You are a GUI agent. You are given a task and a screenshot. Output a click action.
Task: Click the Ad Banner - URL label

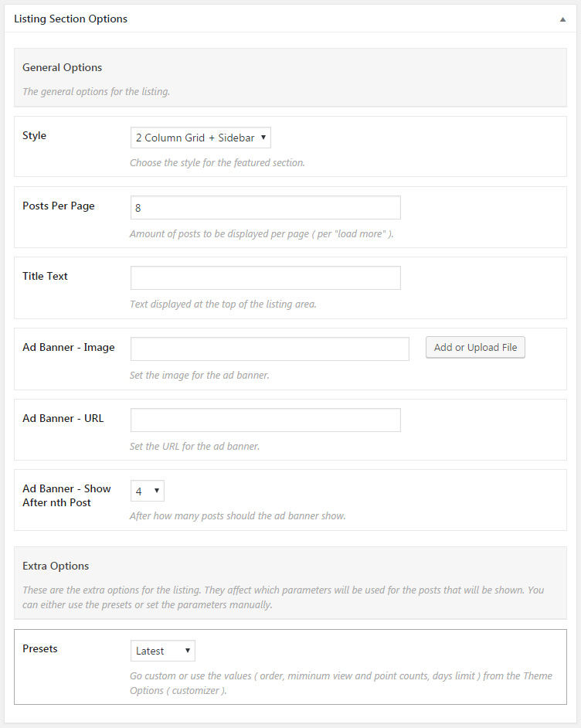click(x=63, y=418)
